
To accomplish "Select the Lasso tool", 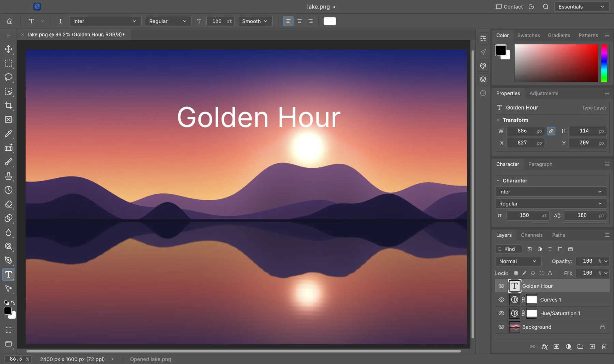I will (9, 77).
